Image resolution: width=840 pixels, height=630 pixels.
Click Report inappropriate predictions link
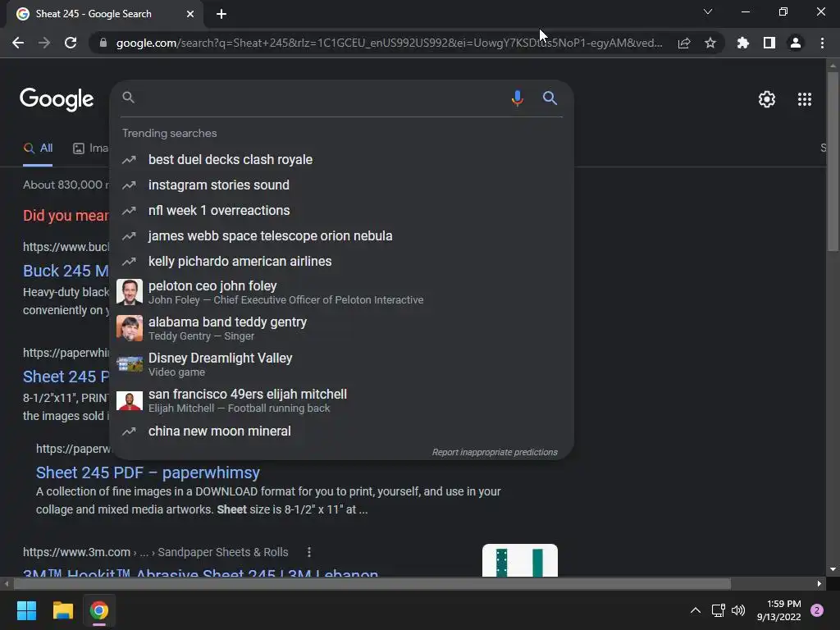[495, 452]
